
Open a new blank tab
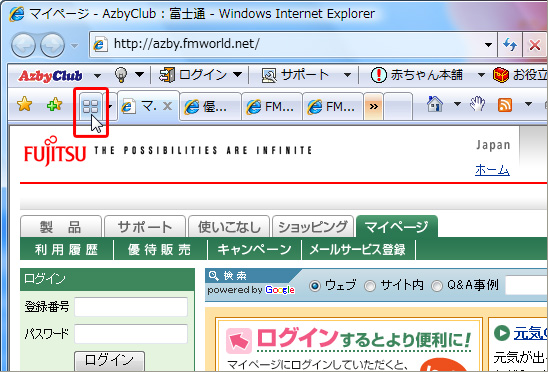pyautogui.click(x=398, y=107)
